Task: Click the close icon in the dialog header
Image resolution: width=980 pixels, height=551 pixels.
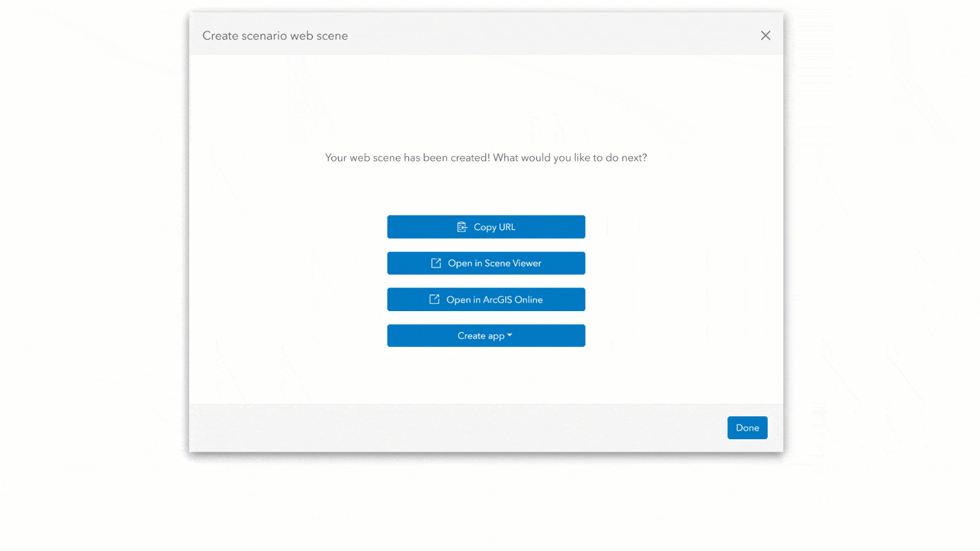Action: pos(765,35)
